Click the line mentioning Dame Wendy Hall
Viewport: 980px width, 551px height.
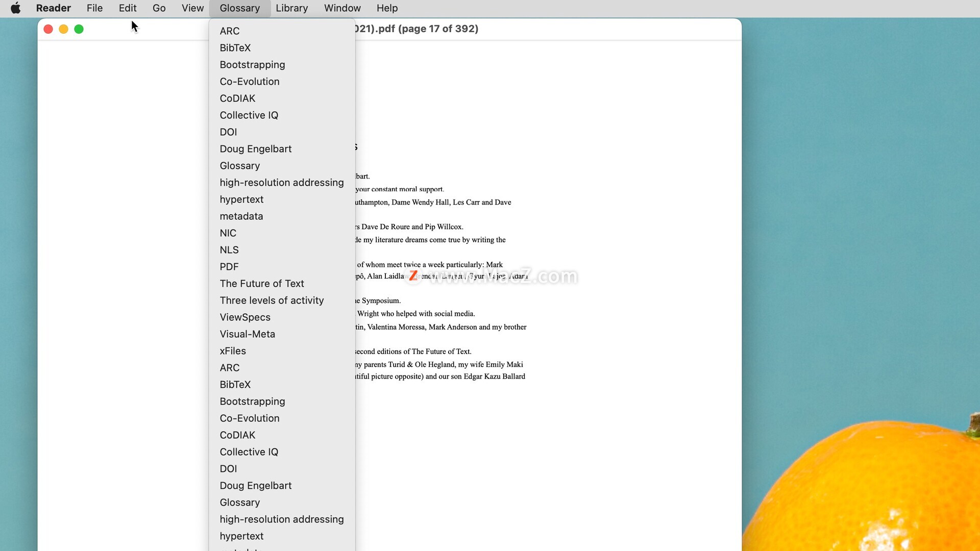(x=433, y=203)
